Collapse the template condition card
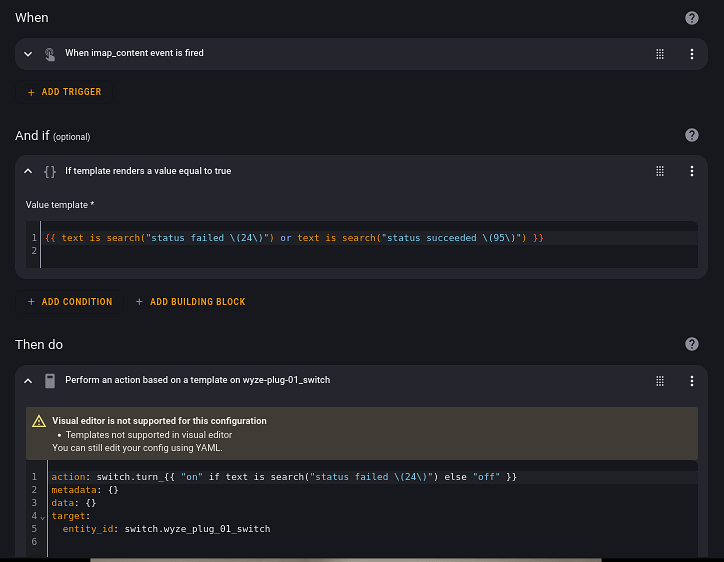This screenshot has width=724, height=562. point(28,171)
